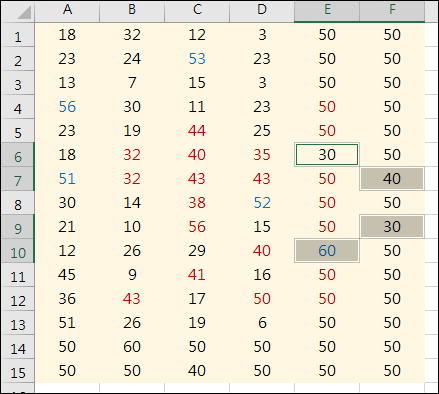Click cell C10 containing 29
The height and width of the screenshot is (394, 439).
(197, 251)
